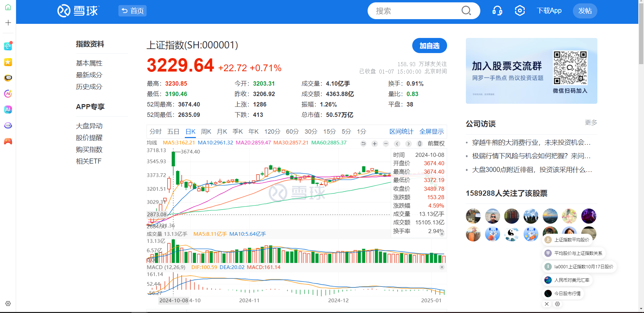644x313 pixels.
Task: Open 历史成分 in the left menu
Action: click(x=89, y=87)
